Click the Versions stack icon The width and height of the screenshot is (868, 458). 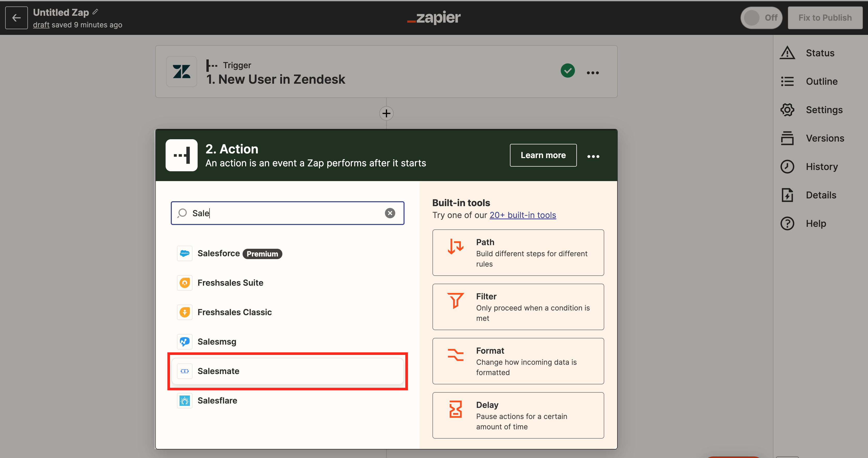pos(787,138)
